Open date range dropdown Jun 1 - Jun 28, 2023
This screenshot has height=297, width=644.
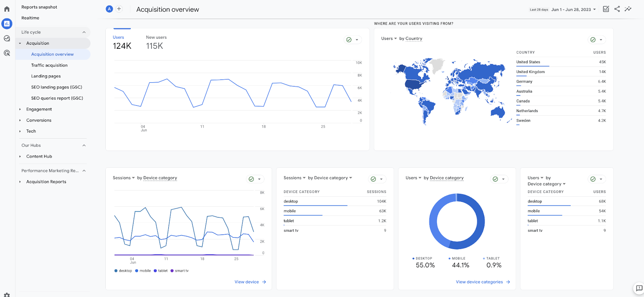(x=574, y=9)
